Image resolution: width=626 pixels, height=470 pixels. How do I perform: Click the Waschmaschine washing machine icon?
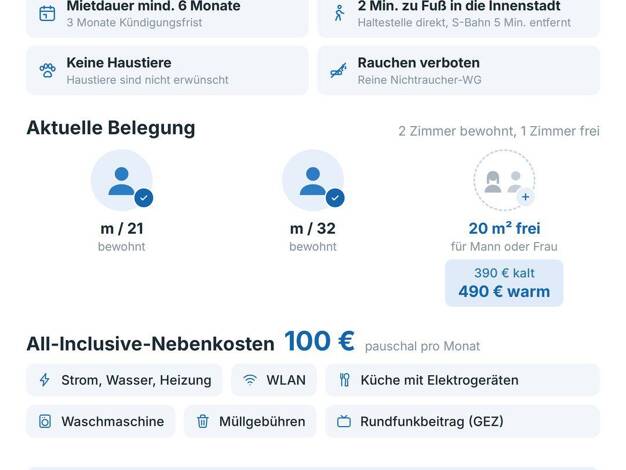click(x=45, y=421)
